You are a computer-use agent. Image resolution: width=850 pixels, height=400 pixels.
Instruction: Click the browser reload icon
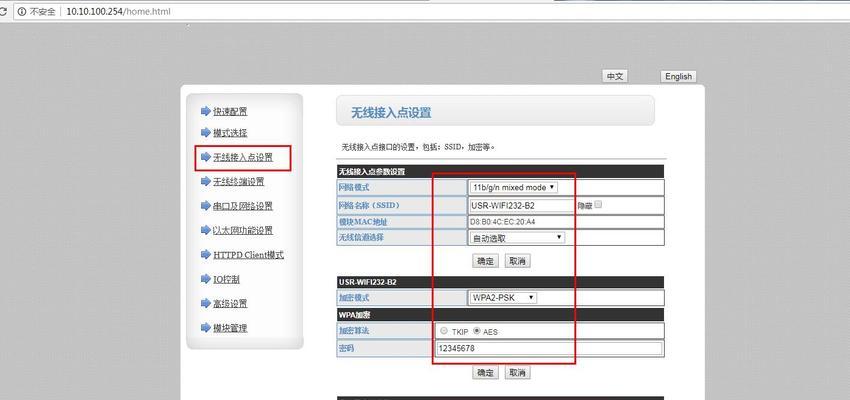pos(3,11)
